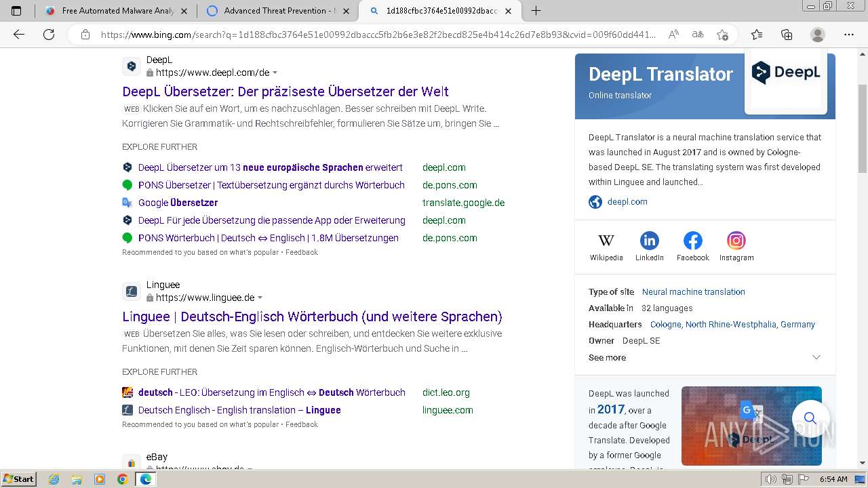The image size is (868, 488).
Task: Open the tab actions menu icon
Action: [x=16, y=11]
